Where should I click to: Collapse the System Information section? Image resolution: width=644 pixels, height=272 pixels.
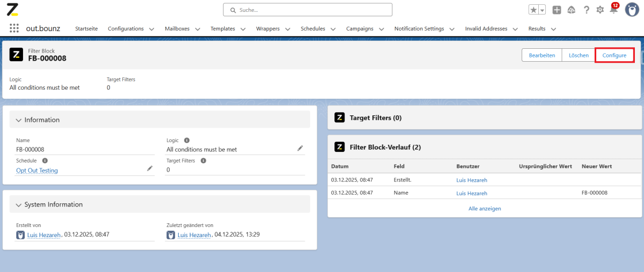(x=19, y=205)
